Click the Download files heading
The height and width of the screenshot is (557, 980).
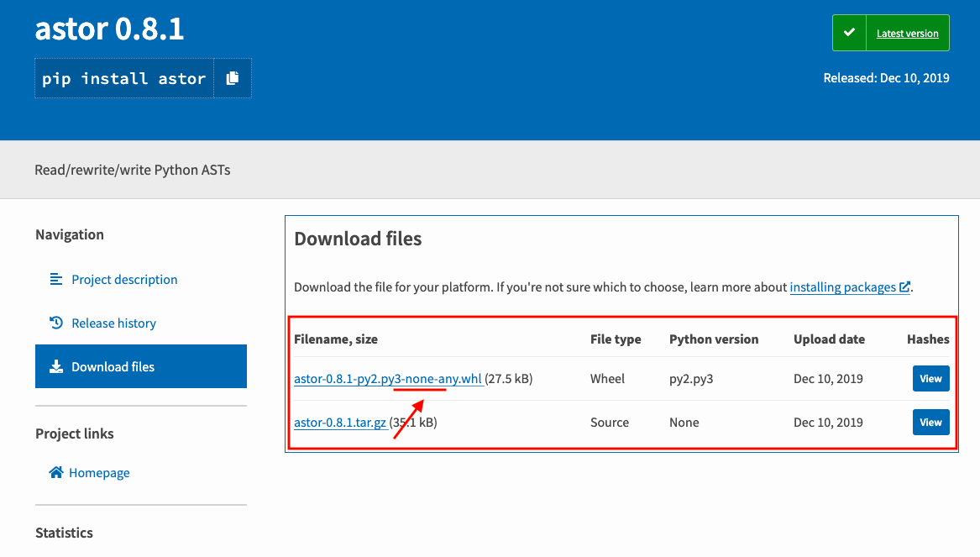pyautogui.click(x=358, y=239)
